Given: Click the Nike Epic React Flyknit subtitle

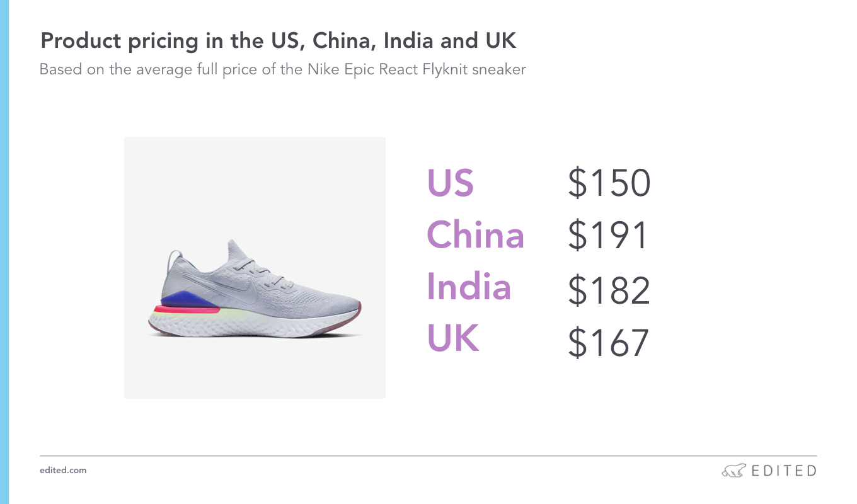Looking at the screenshot, I should click(283, 69).
